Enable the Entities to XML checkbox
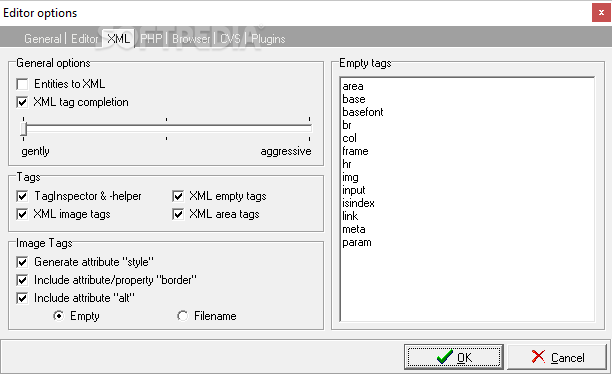This screenshot has width=612, height=375. (x=22, y=84)
